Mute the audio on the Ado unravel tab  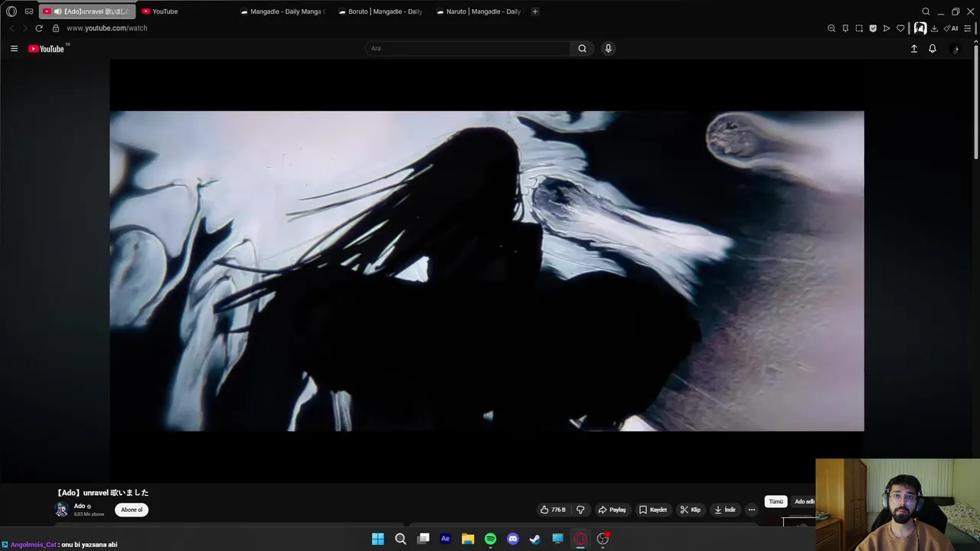[x=57, y=11]
